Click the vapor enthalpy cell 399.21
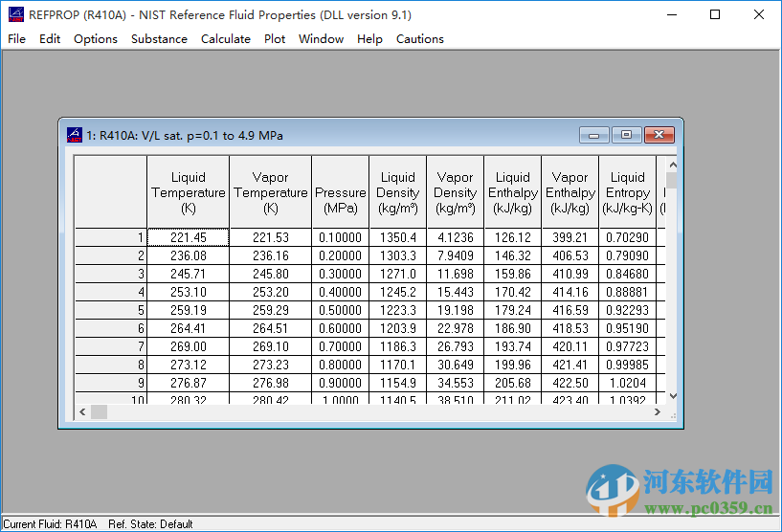This screenshot has height=532, width=782. click(x=570, y=237)
